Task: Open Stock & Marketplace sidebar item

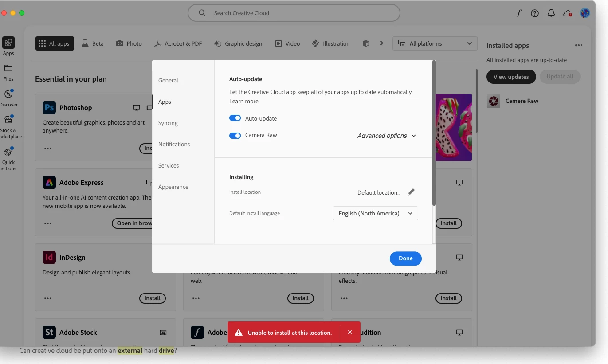Action: click(x=8, y=127)
